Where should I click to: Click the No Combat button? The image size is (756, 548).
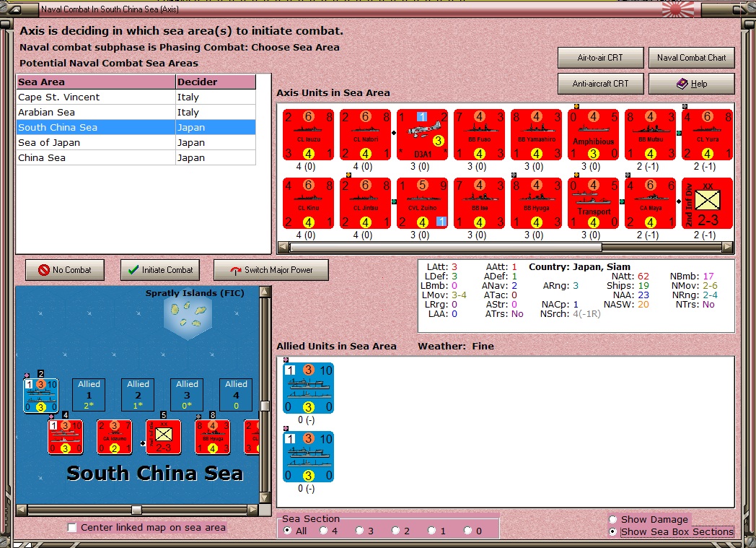(x=65, y=270)
